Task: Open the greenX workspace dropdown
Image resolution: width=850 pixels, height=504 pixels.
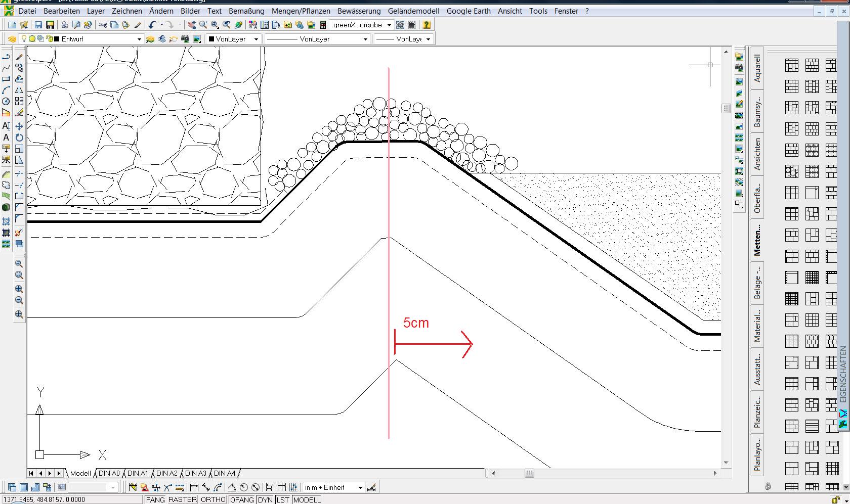Action: (x=389, y=25)
